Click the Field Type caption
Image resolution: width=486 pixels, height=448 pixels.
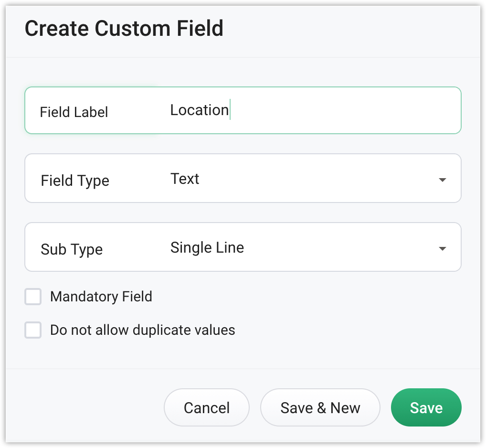pos(75,181)
